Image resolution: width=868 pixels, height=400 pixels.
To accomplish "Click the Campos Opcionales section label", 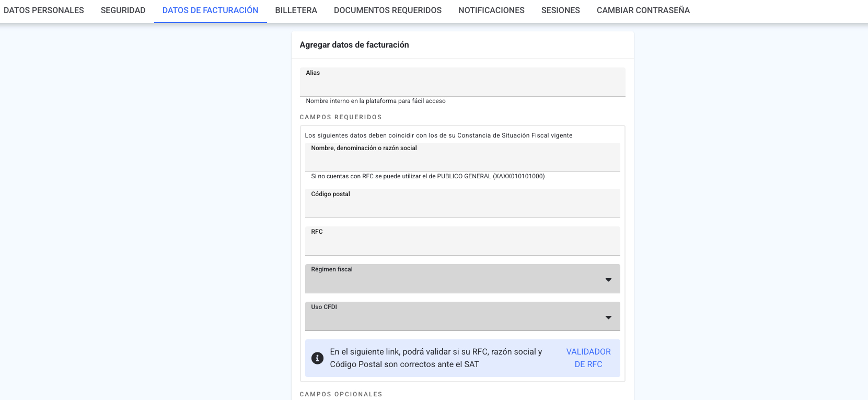I will pos(341,394).
